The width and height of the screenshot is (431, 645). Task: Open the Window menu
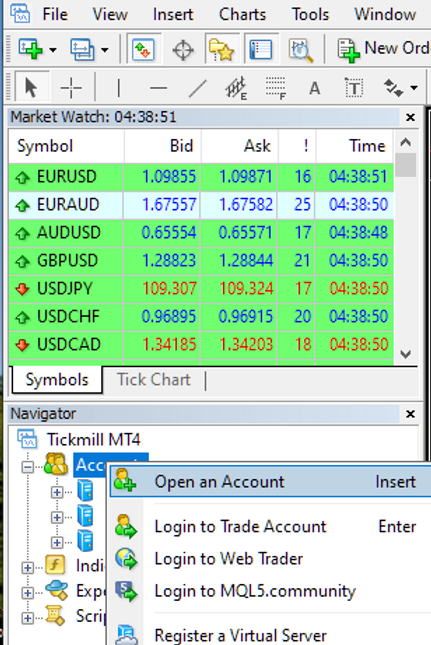[x=385, y=14]
